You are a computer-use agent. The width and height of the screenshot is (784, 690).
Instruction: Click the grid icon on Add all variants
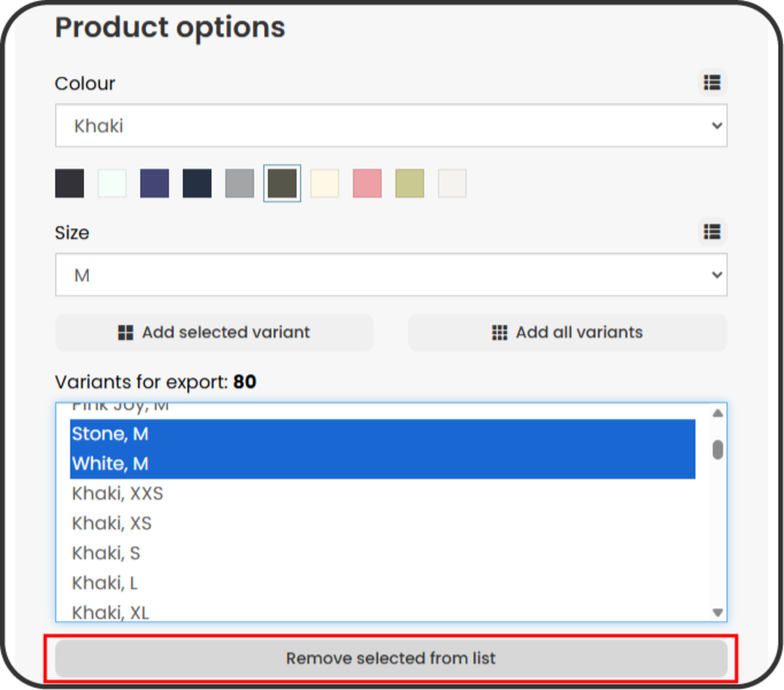498,332
